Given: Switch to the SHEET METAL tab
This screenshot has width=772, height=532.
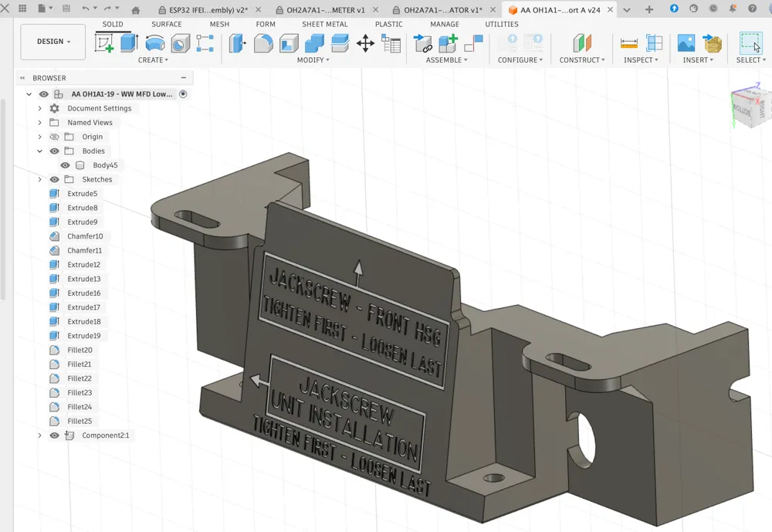Looking at the screenshot, I should [x=325, y=24].
